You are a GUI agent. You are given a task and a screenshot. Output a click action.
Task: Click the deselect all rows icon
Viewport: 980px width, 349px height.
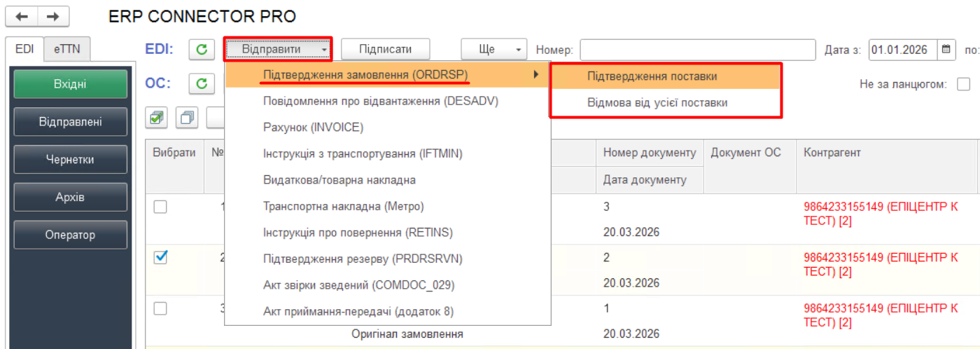tap(187, 117)
